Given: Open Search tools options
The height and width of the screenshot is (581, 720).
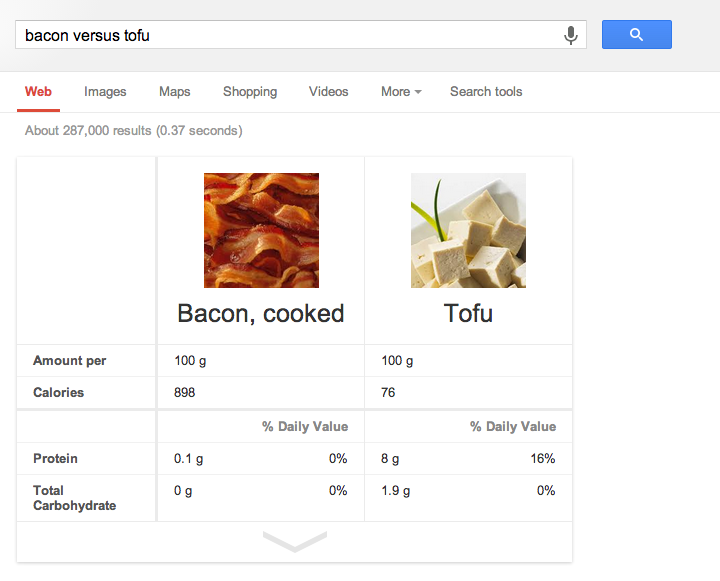Looking at the screenshot, I should (x=486, y=92).
